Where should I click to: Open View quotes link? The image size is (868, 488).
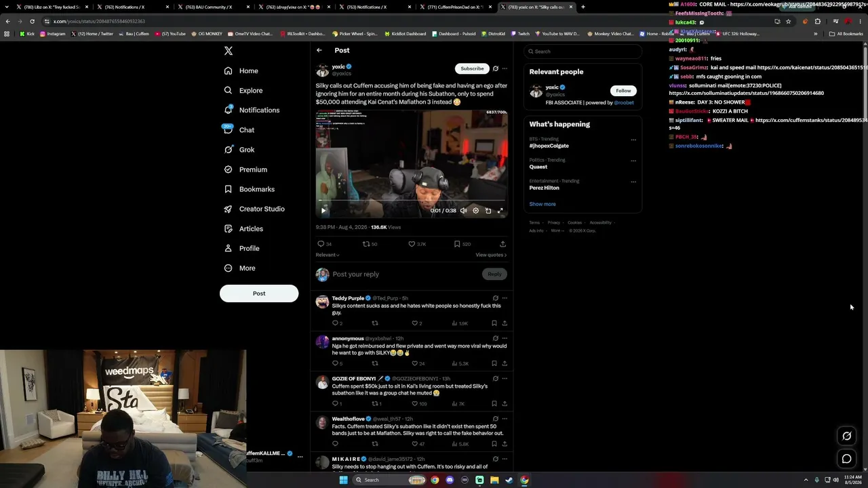[x=491, y=255]
